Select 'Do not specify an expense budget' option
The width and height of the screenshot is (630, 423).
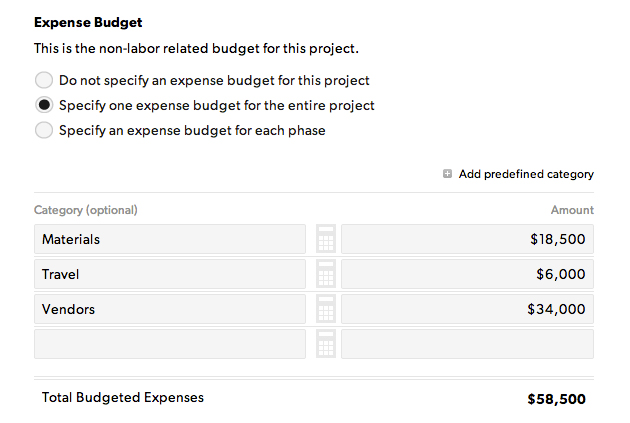44,80
